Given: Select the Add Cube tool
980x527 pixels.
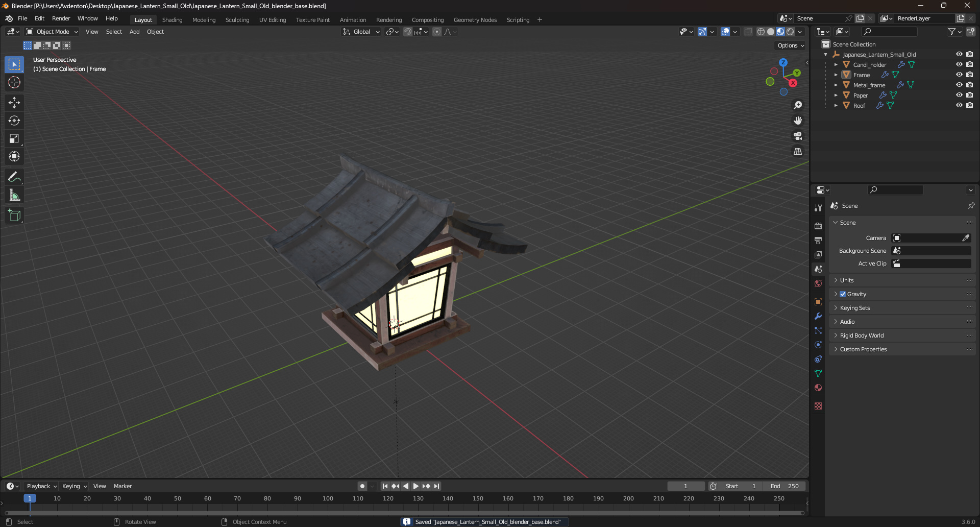Looking at the screenshot, I should pos(14,215).
